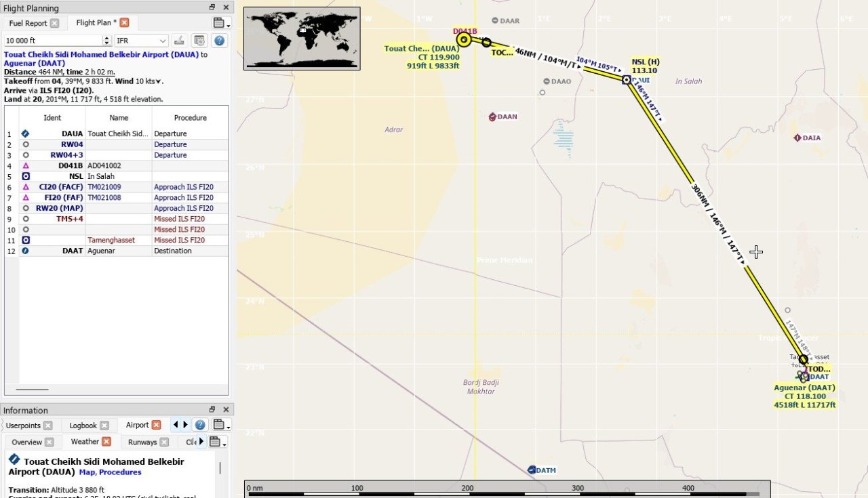
Task: Close the Runways sub-tab
Action: click(164, 442)
